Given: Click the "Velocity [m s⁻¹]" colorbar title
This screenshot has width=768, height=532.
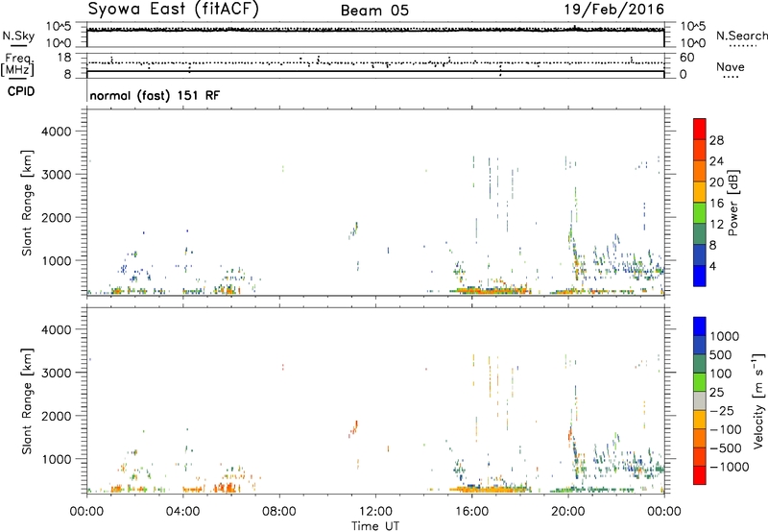Looking at the screenshot, I should tap(758, 400).
